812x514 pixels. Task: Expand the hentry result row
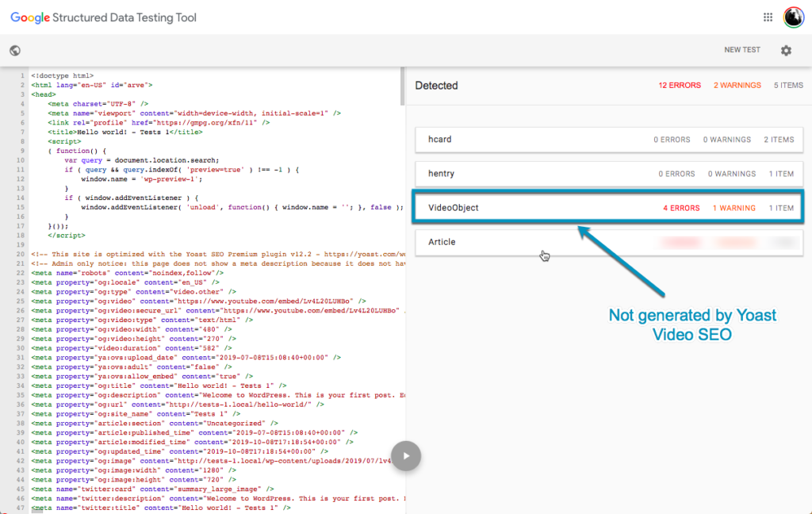609,174
